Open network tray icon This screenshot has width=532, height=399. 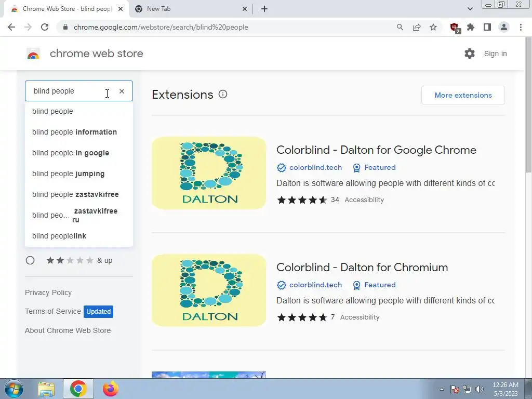coord(467,389)
